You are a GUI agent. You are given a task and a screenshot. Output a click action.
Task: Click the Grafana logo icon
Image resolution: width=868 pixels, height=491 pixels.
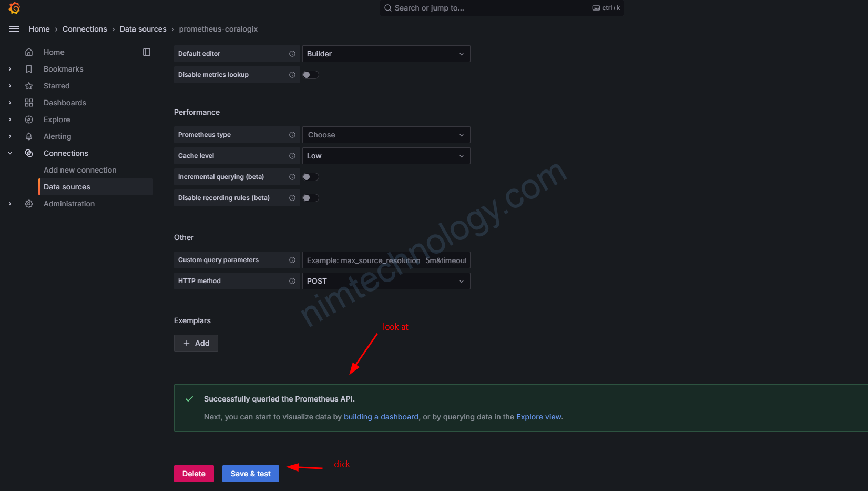click(14, 8)
